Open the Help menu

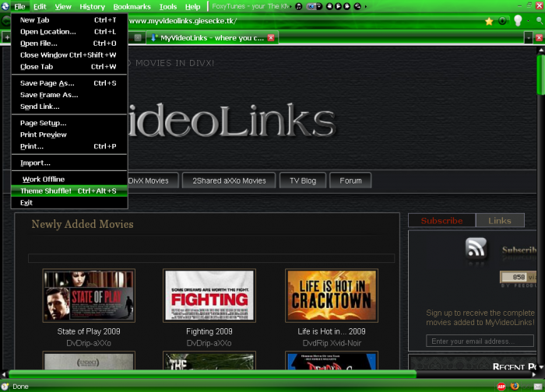tap(192, 6)
